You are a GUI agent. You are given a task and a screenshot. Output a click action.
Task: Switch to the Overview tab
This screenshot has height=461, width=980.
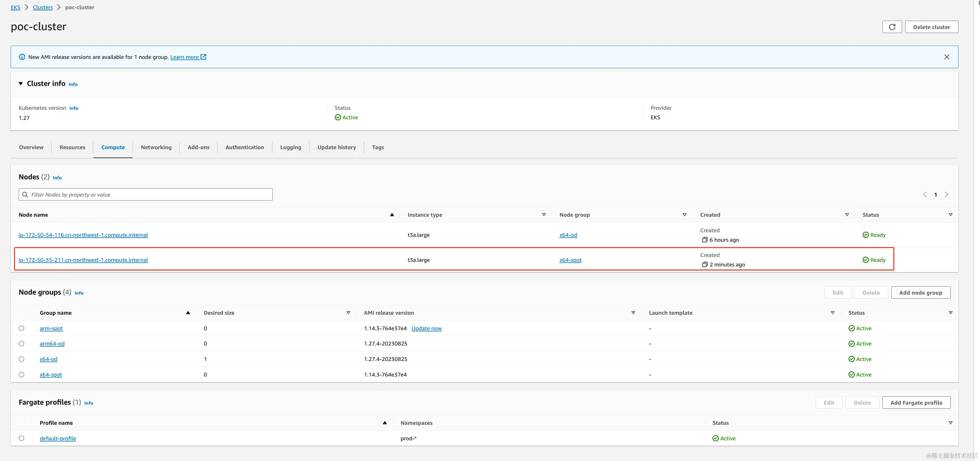tap(31, 147)
